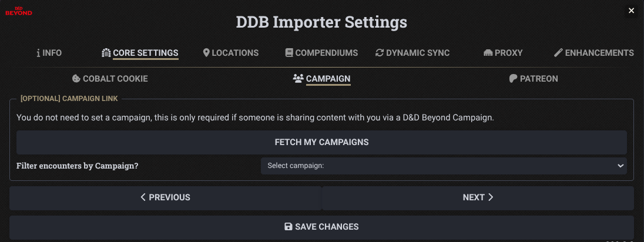Select the Campaign sub-tab
Viewport: 644px width, 242px height.
pyautogui.click(x=321, y=79)
